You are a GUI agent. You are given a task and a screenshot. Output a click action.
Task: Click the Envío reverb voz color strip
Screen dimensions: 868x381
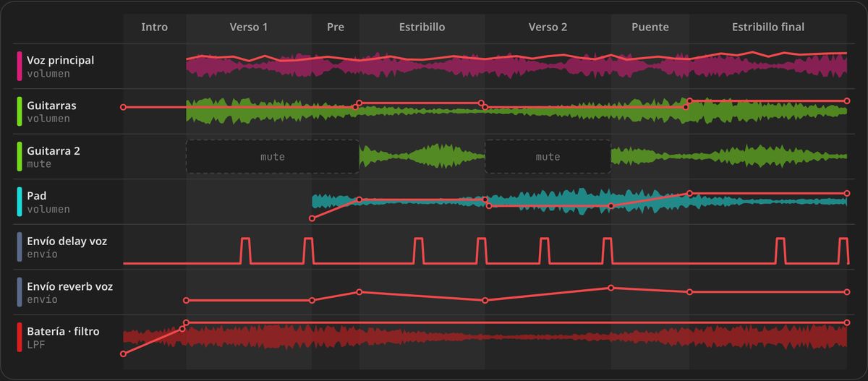[20, 292]
